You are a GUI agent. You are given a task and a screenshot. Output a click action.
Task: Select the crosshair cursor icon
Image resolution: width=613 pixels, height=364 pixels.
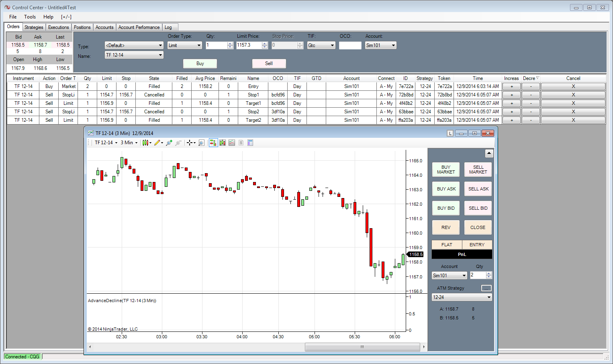[190, 143]
